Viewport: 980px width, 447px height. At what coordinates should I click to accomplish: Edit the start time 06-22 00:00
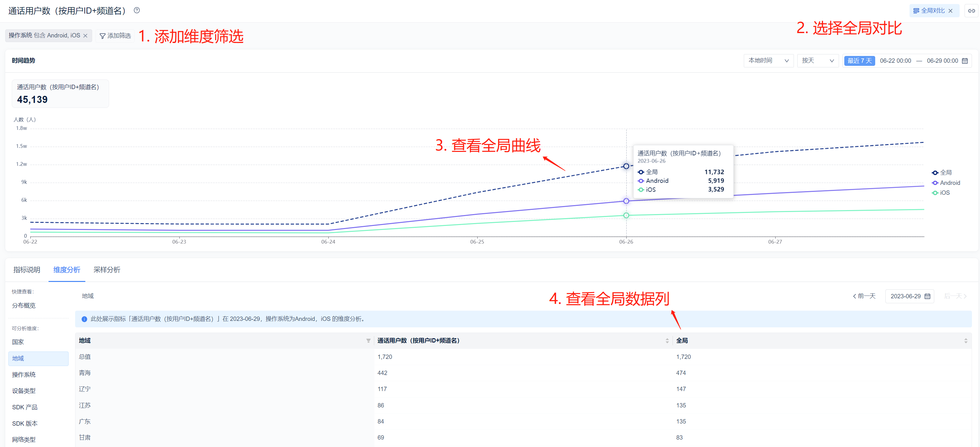click(x=895, y=61)
